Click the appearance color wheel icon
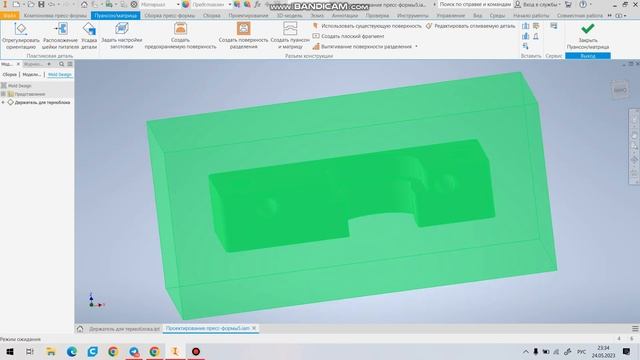This screenshot has height=360, width=640. point(186,4)
